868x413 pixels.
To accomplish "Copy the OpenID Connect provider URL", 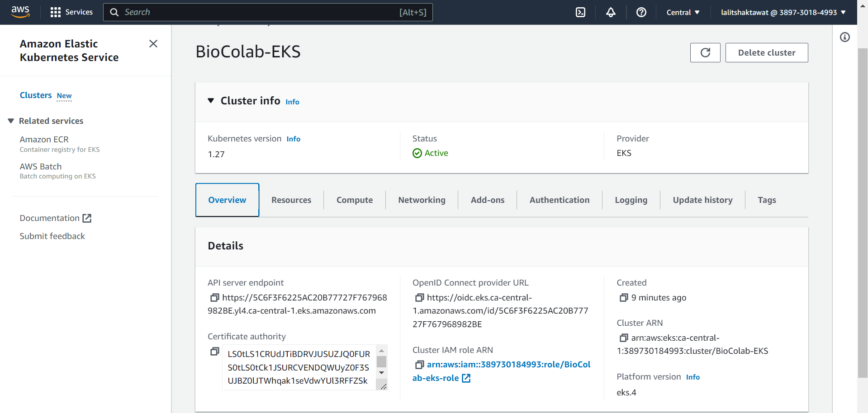I will point(419,297).
